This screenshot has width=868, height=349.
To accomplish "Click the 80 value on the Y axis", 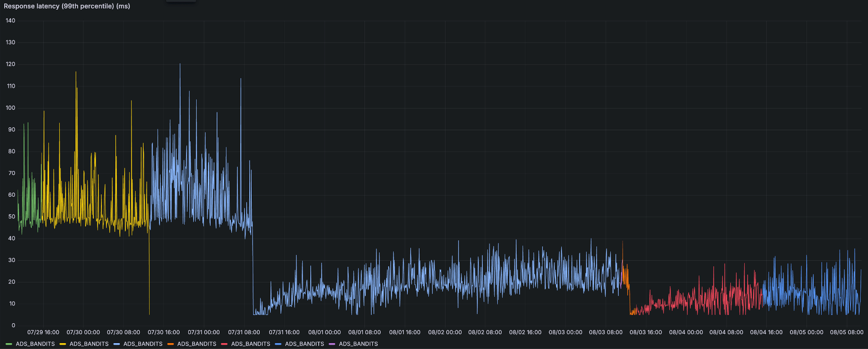I will (x=12, y=151).
